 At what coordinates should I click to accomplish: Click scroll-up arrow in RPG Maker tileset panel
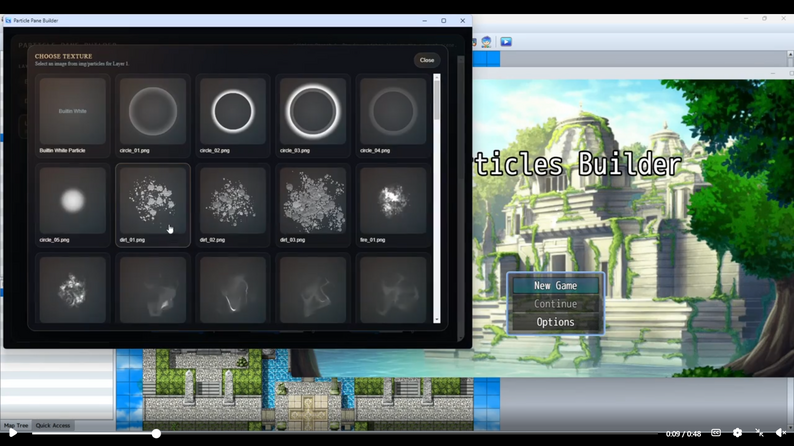[790, 54]
